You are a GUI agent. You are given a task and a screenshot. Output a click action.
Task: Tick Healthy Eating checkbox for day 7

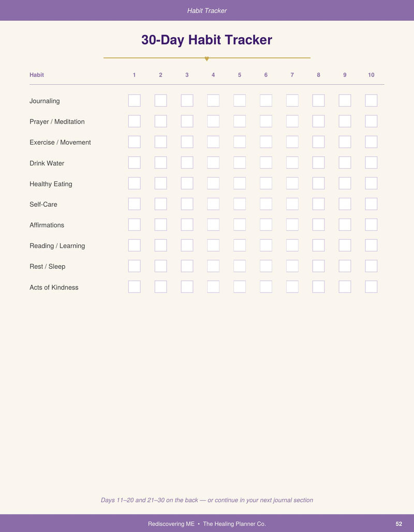coord(292,184)
